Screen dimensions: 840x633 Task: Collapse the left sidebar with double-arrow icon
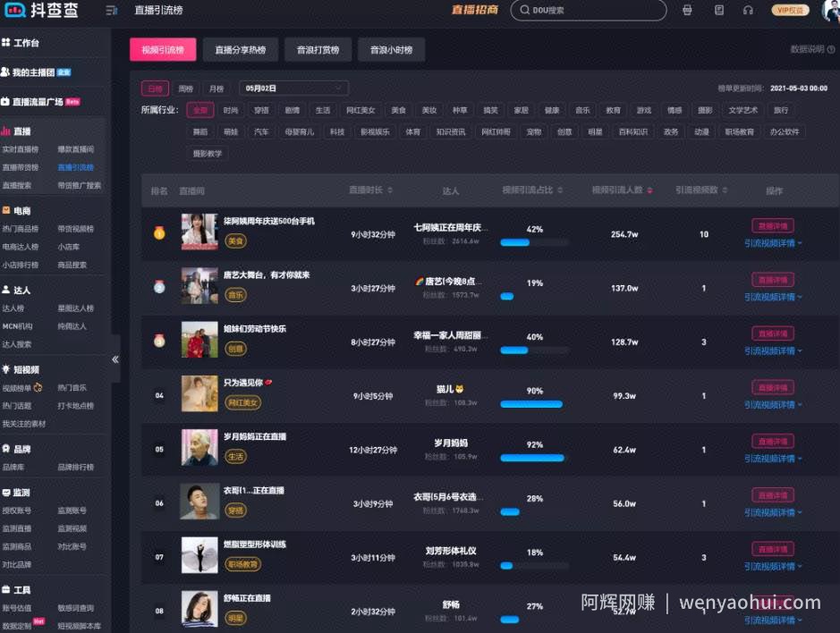click(x=115, y=359)
